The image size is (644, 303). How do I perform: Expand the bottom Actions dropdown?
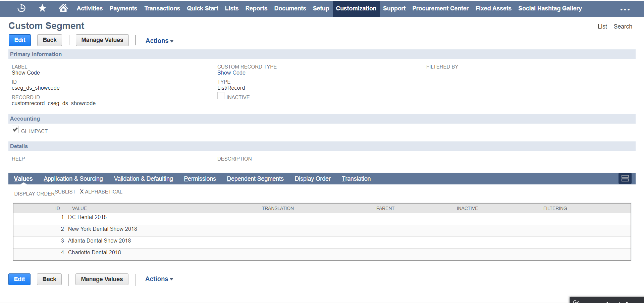click(x=159, y=279)
